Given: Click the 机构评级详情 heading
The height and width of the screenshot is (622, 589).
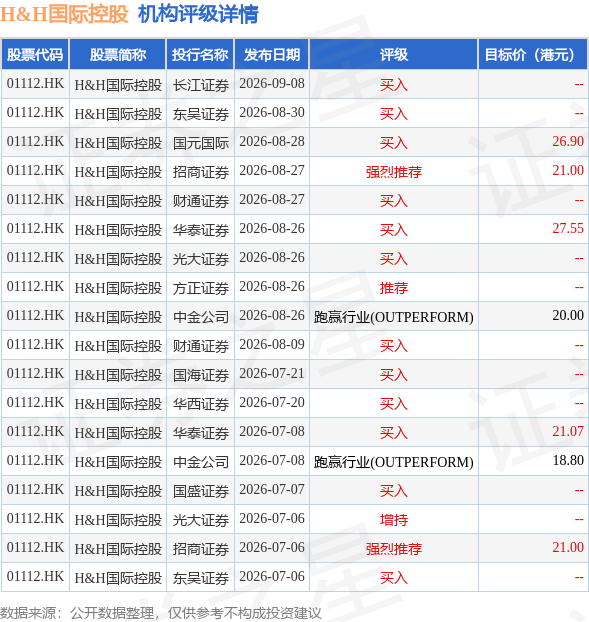Looking at the screenshot, I should pyautogui.click(x=198, y=14).
